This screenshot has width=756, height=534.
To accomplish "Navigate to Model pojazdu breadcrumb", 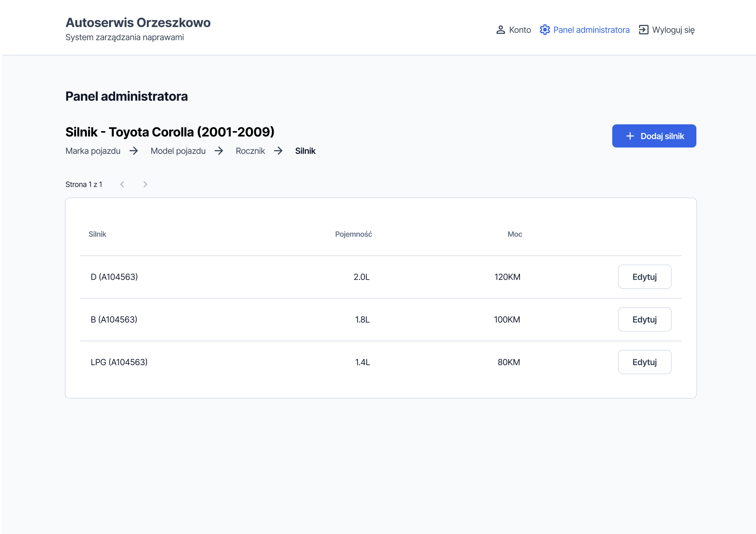I will click(178, 151).
